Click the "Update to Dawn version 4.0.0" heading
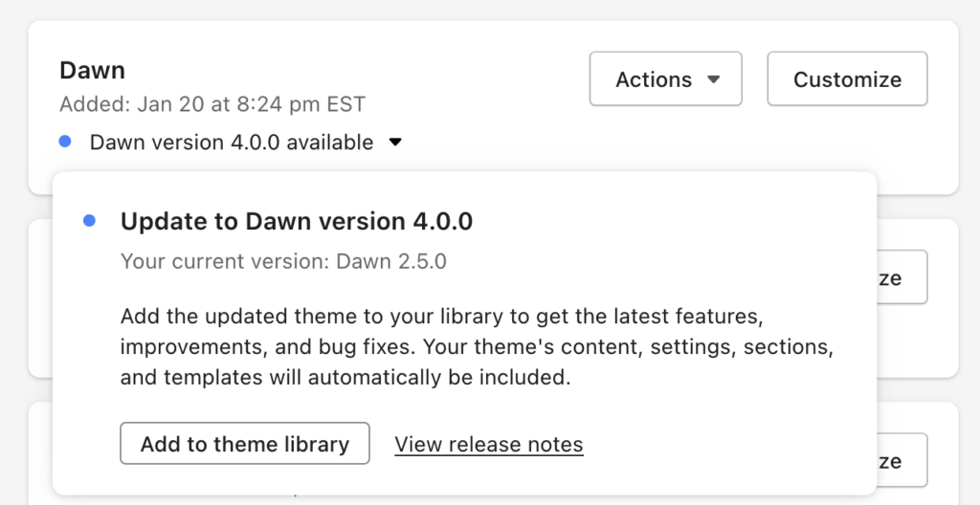 296,221
